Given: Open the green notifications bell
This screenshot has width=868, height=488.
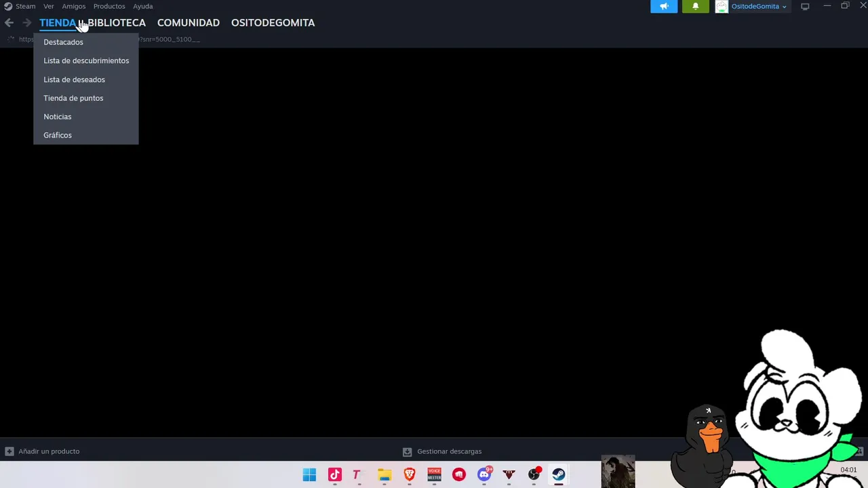Looking at the screenshot, I should [x=695, y=6].
